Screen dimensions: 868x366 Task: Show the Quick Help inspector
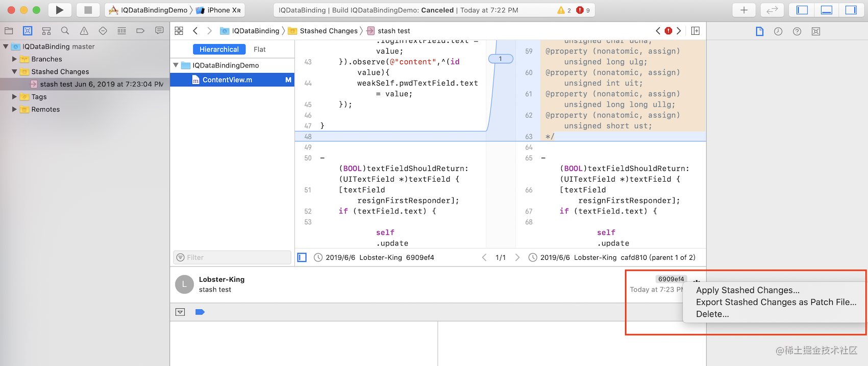(797, 31)
